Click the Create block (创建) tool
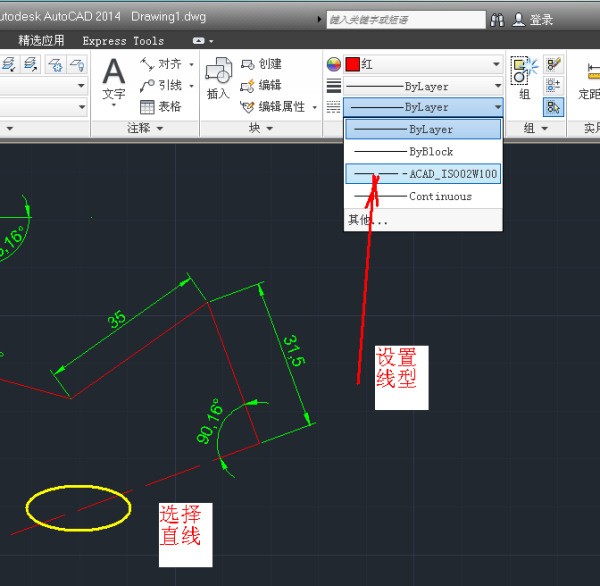Image resolution: width=600 pixels, height=586 pixels. coord(261,64)
